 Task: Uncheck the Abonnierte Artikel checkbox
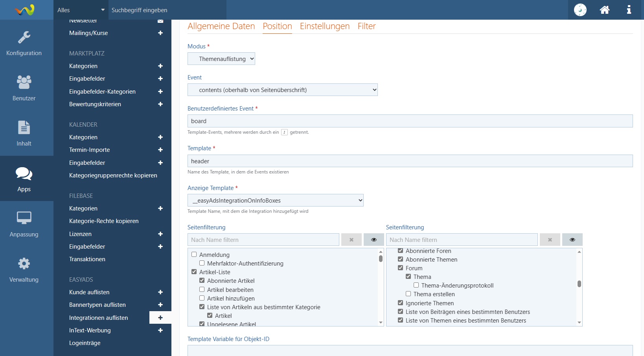pyautogui.click(x=202, y=280)
